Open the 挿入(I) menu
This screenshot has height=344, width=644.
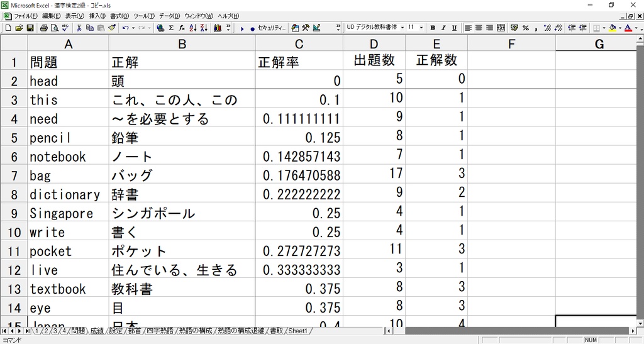[x=97, y=16]
